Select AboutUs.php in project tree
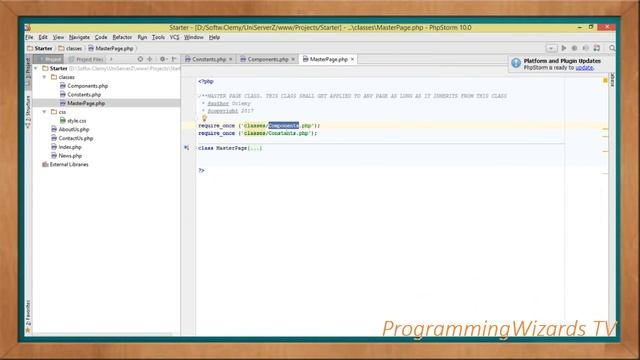 click(x=74, y=129)
